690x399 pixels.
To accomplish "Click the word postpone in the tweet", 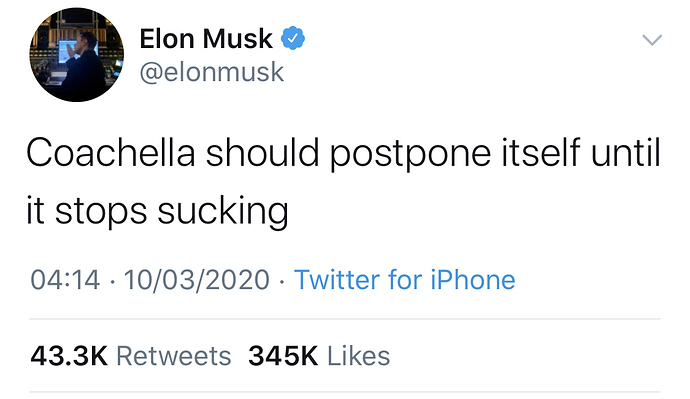I will 410,155.
